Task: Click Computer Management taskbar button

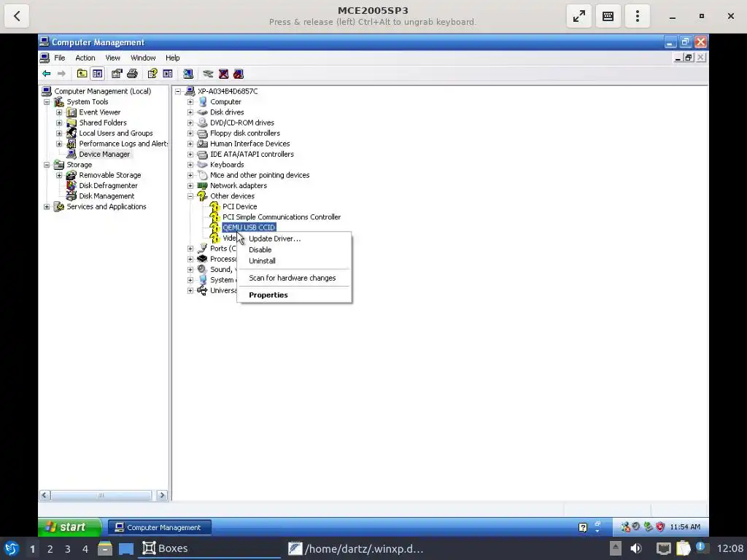Action: point(160,528)
